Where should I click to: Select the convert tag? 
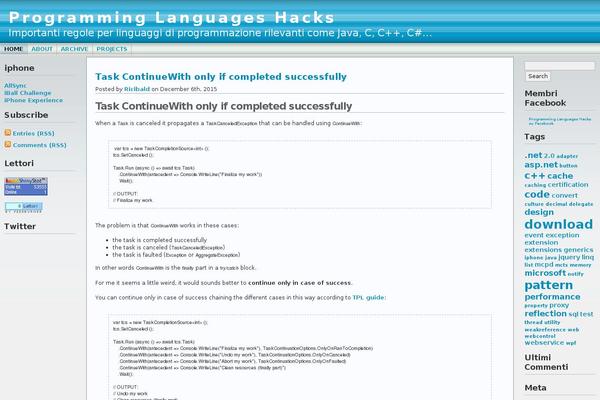coord(565,195)
